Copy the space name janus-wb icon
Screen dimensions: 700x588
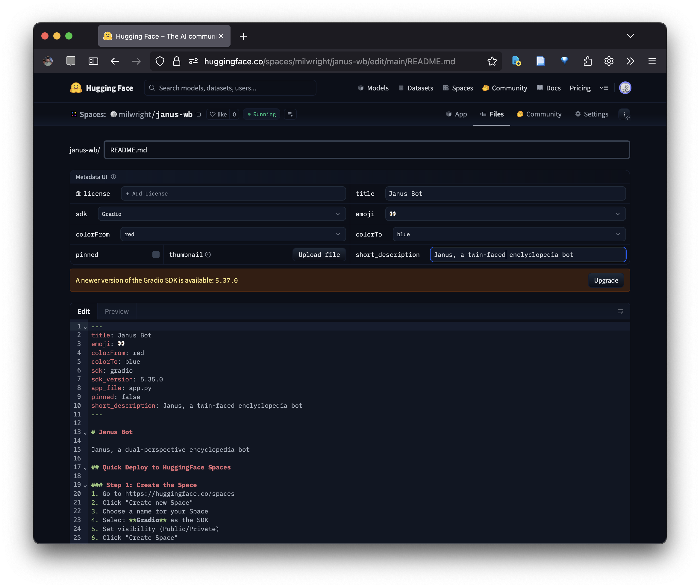[198, 114]
